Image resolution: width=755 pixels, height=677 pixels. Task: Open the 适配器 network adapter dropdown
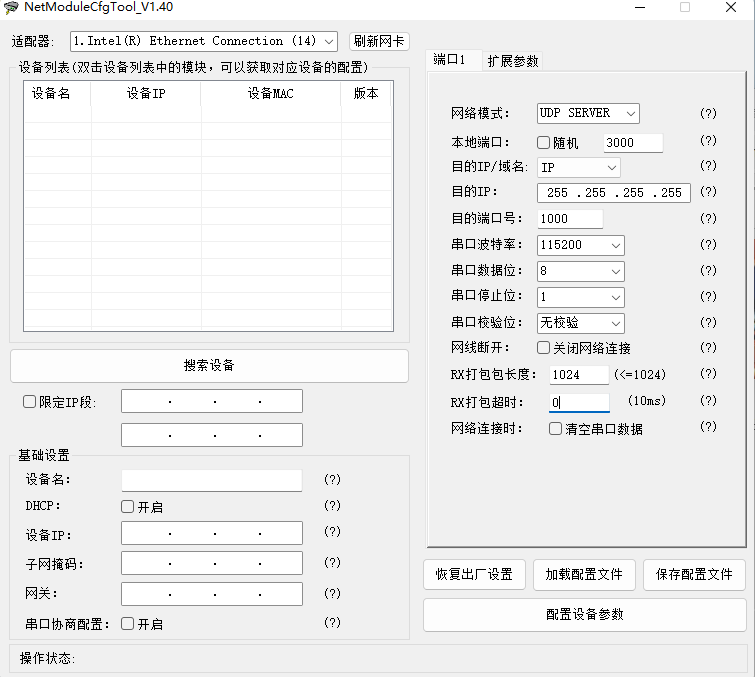(205, 41)
